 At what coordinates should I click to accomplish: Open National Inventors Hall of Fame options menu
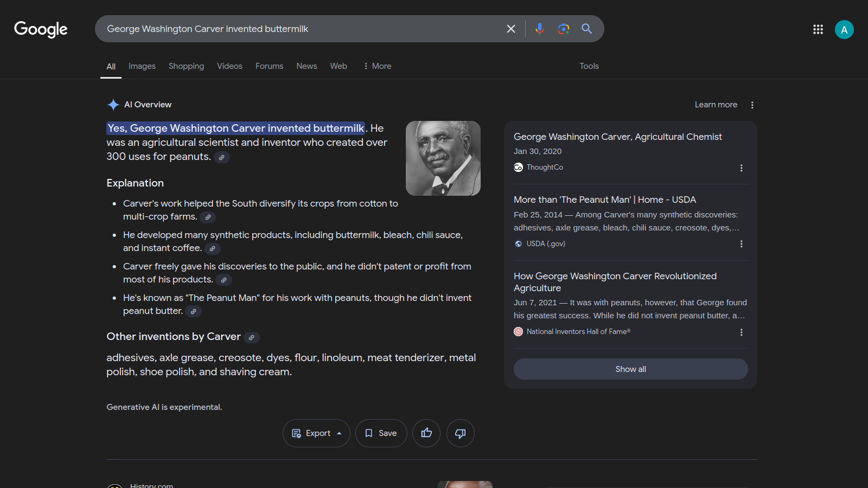742,332
